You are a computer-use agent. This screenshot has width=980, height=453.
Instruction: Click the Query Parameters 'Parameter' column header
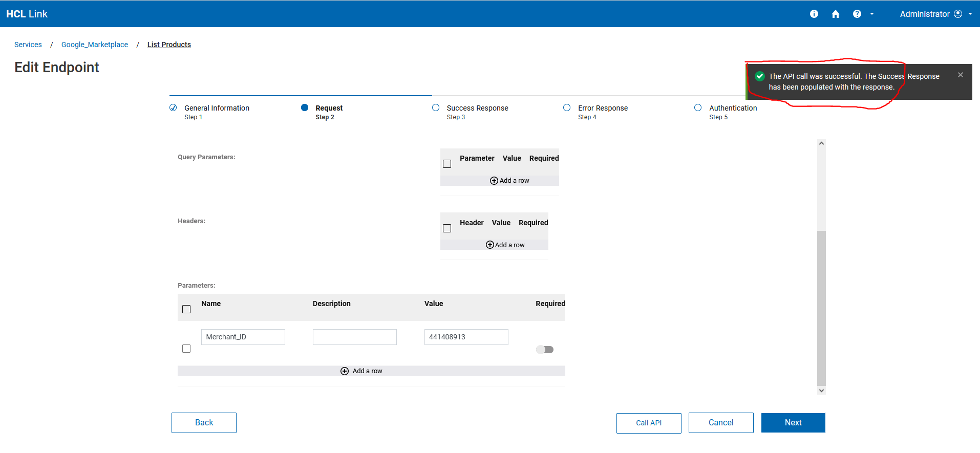point(477,158)
